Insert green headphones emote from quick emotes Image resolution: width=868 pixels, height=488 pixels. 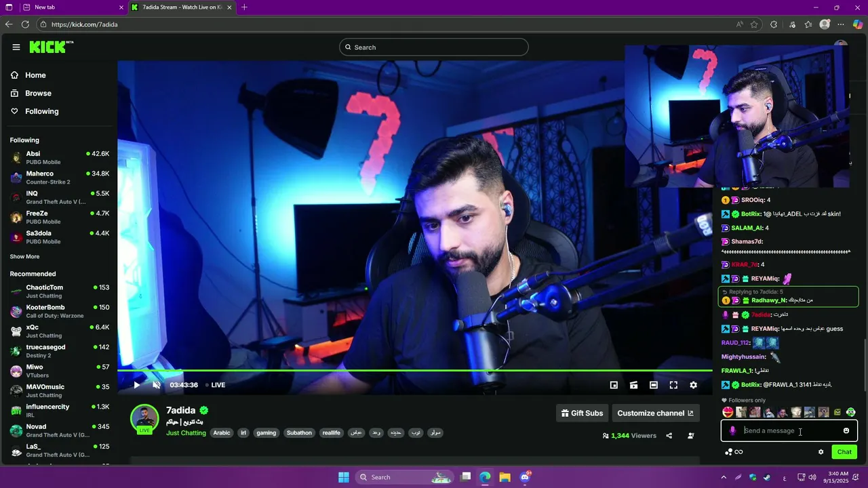851,412
